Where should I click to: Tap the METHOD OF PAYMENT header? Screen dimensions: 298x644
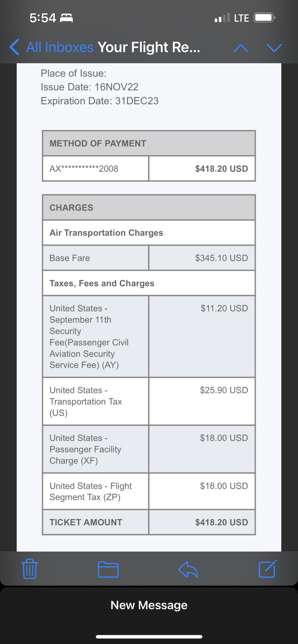tap(98, 143)
